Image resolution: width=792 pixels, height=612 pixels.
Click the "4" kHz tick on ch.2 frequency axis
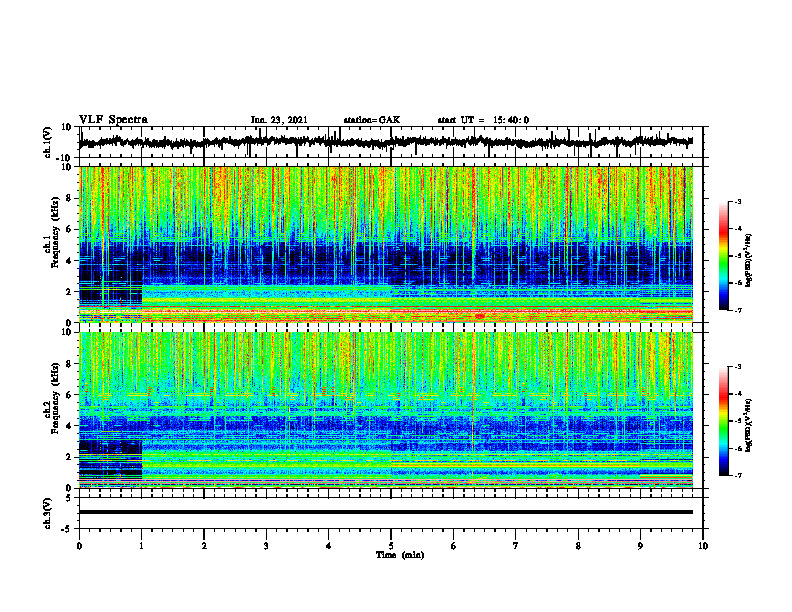70,426
